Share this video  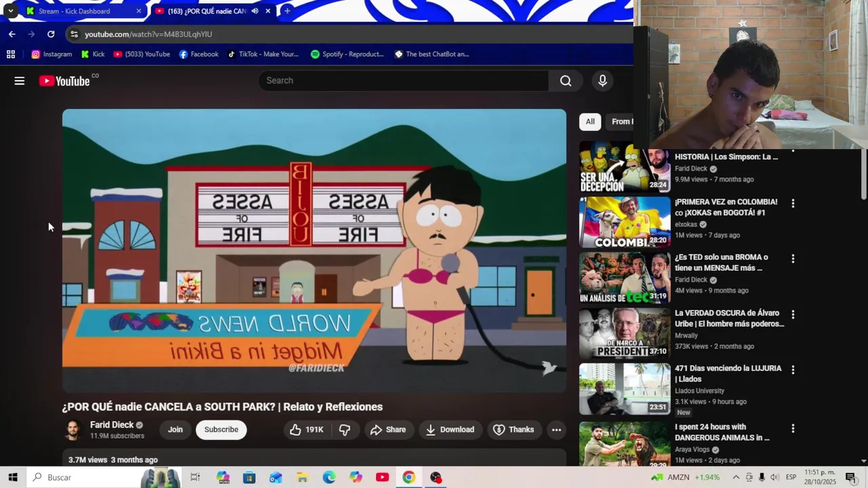coord(388,430)
